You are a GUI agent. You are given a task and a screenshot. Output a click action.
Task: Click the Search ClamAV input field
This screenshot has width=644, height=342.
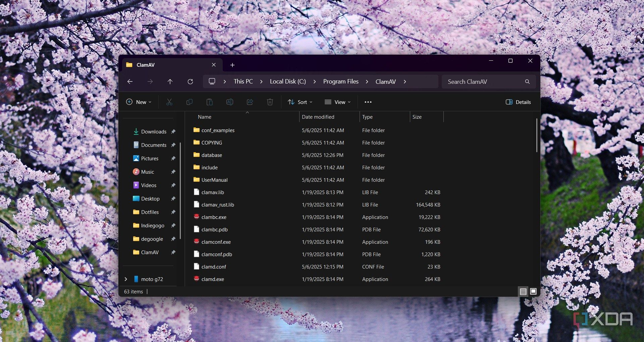[x=483, y=81]
